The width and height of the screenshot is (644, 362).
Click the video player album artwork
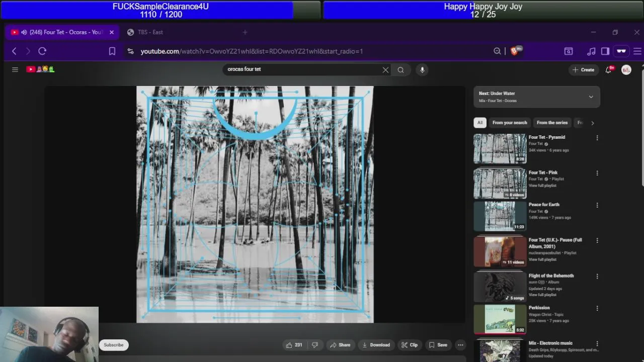[255, 204]
